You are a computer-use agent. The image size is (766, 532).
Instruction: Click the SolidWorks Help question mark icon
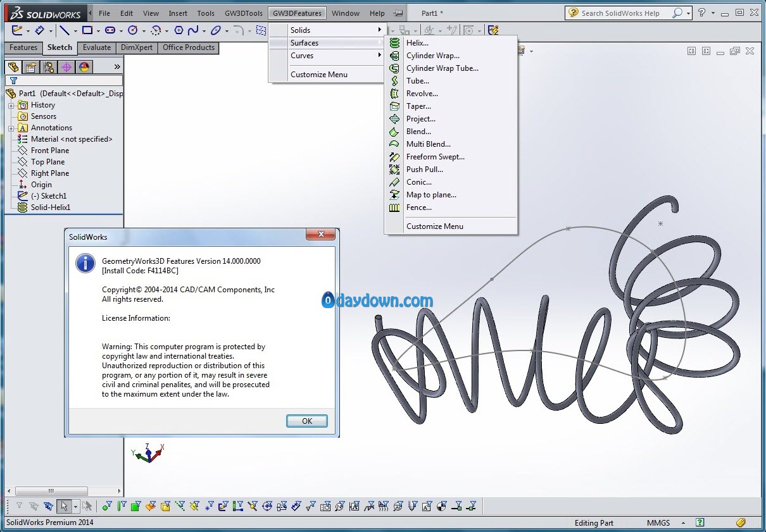[701, 13]
